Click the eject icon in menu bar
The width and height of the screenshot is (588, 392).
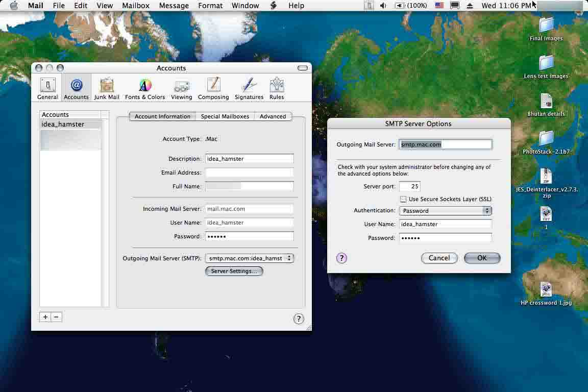pos(470,6)
